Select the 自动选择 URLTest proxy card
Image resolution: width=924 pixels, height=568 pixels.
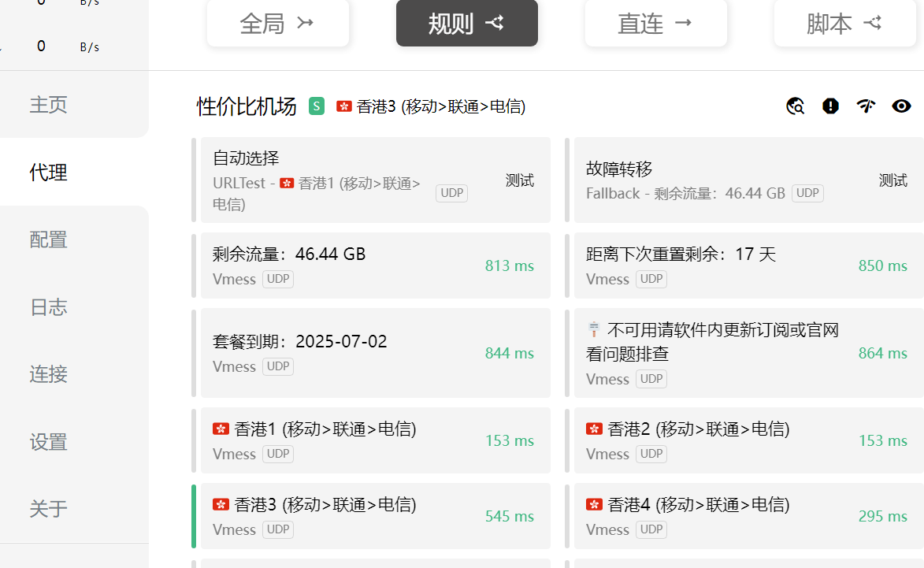376,180
